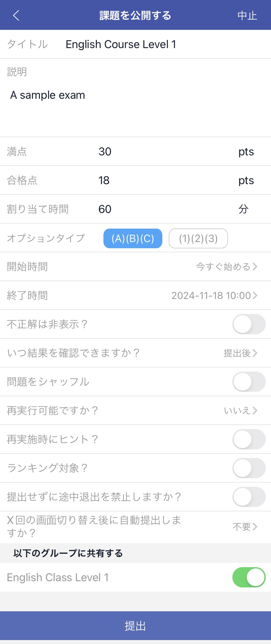
Task: Expand the X回の画面切り替え auto-submit option
Action: click(245, 527)
